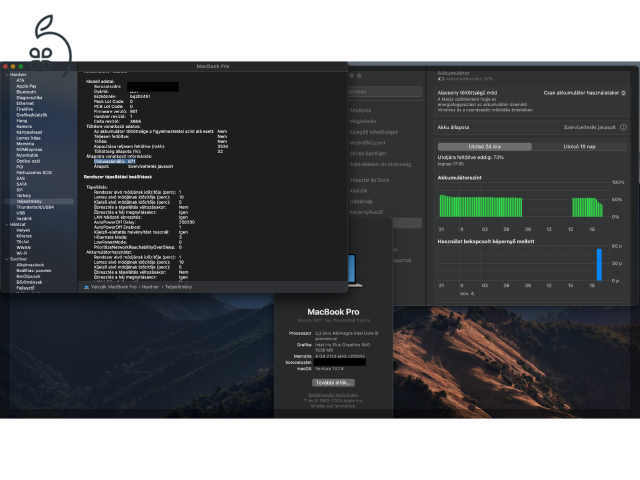
Task: Select Wi-Fi under Hálózat section
Action: click(x=22, y=253)
